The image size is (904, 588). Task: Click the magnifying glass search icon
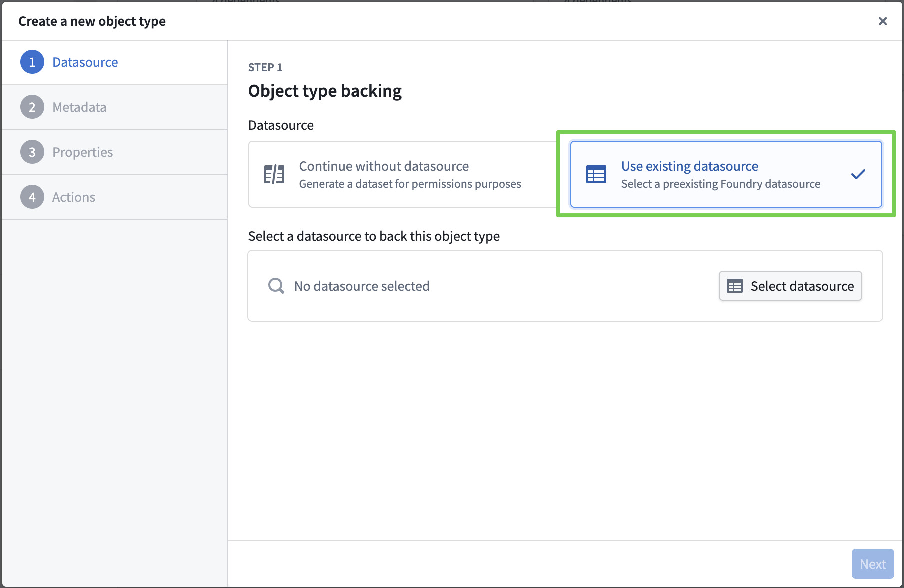click(276, 286)
